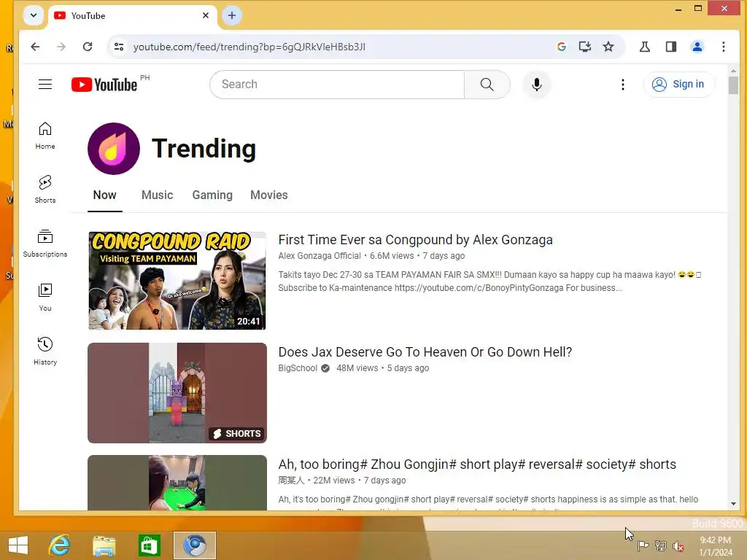Click the magnifier search button
The width and height of the screenshot is (747, 560).
pos(487,85)
